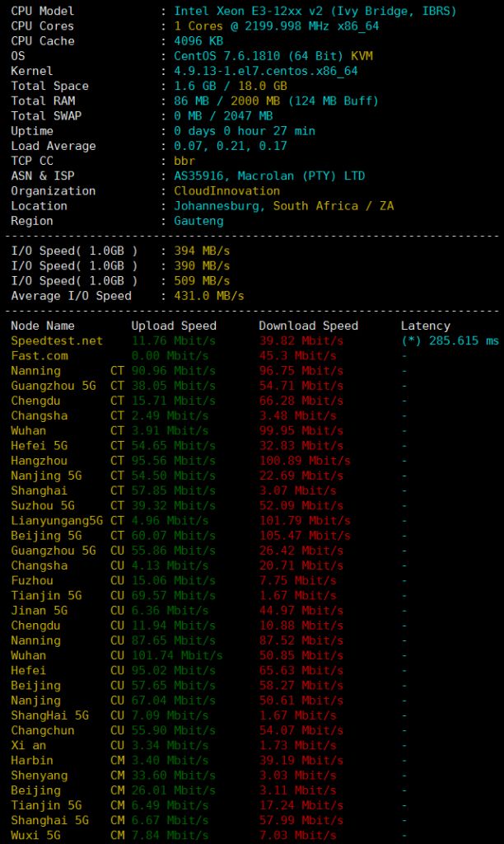This screenshot has width=504, height=844.
Task: Click the Speedtest.net node name
Action: tap(57, 341)
